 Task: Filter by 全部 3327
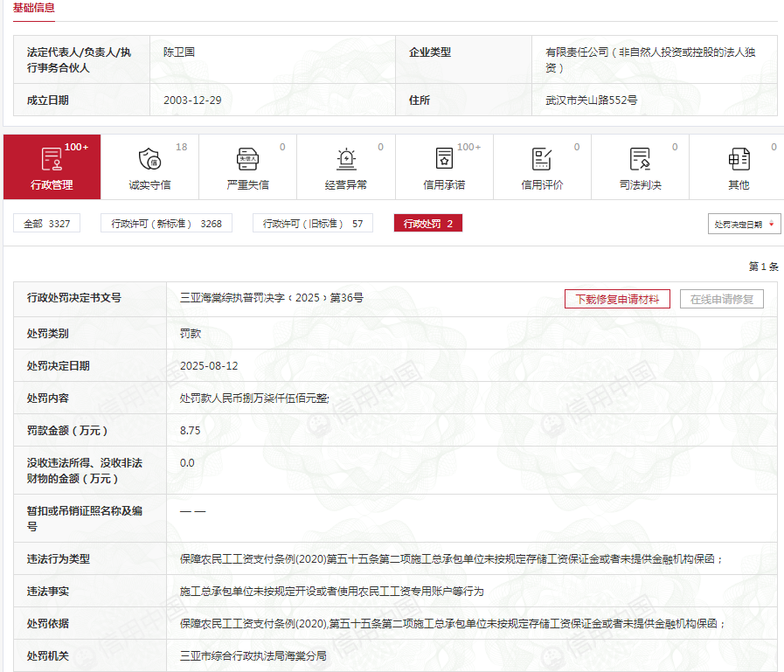[46, 224]
